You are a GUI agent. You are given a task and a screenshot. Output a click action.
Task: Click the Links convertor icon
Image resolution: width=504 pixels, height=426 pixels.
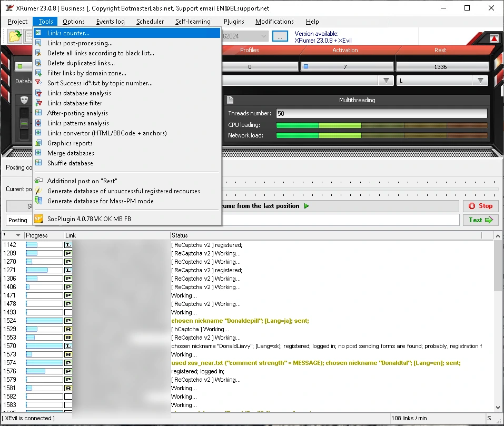pos(38,133)
